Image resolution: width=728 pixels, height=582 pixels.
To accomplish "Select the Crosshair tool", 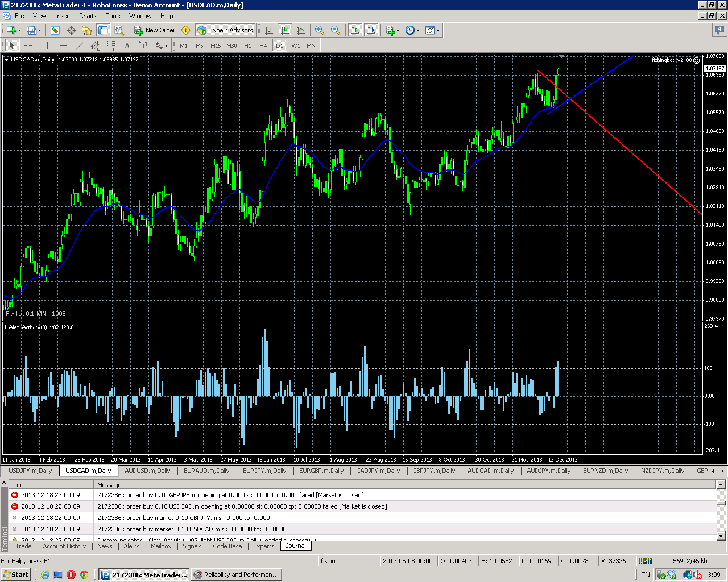I will click(x=28, y=45).
